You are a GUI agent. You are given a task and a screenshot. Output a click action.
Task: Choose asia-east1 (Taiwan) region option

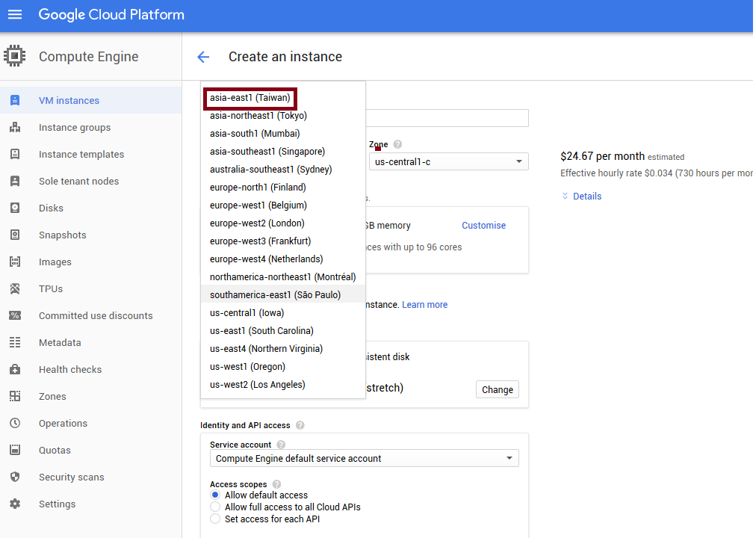click(250, 98)
